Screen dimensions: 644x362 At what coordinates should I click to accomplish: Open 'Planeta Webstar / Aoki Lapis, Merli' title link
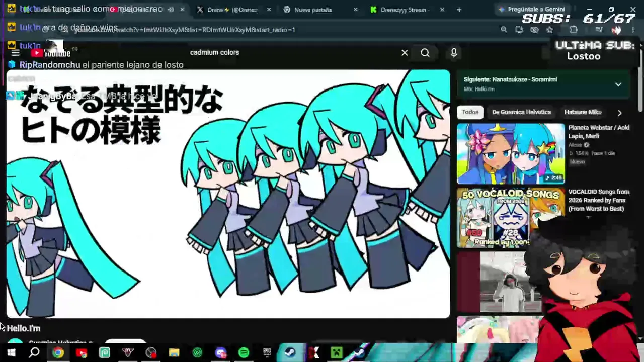click(x=599, y=132)
